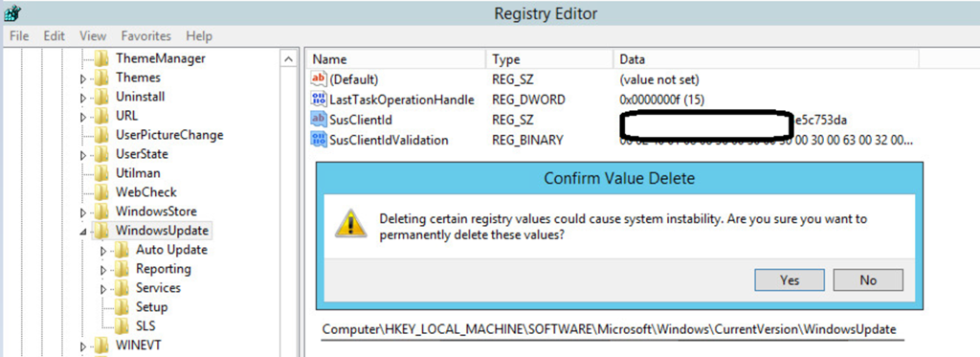Click the Services folder icon

tap(122, 288)
